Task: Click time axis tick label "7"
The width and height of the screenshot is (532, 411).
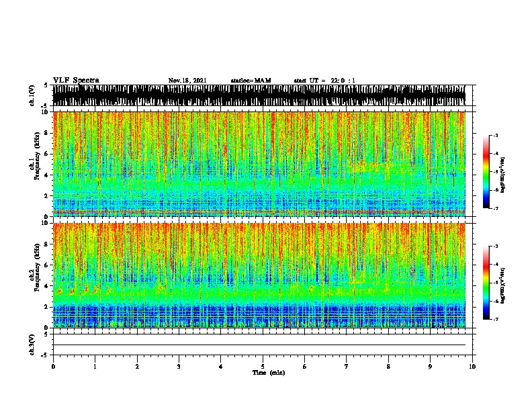Action: pyautogui.click(x=347, y=367)
